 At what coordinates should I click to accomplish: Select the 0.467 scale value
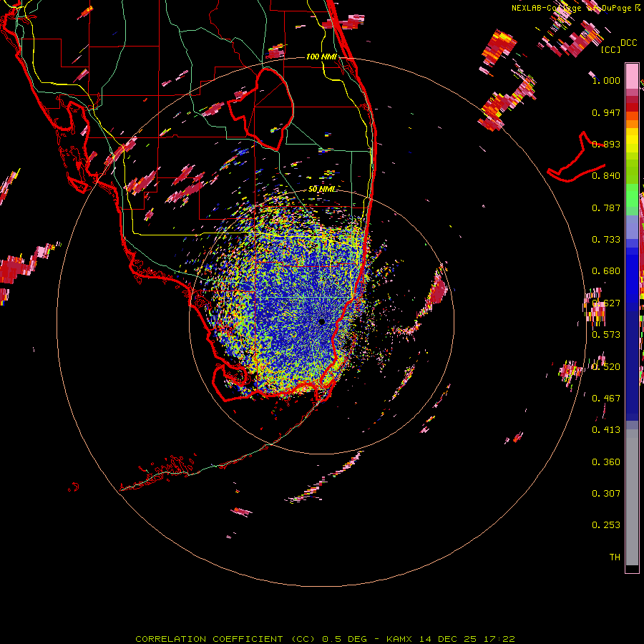[606, 399]
